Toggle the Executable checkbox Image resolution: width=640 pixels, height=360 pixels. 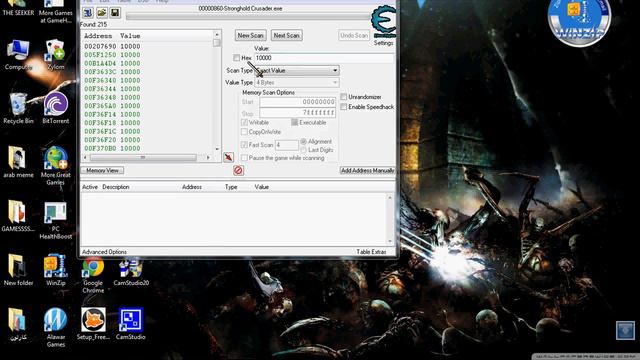point(295,122)
